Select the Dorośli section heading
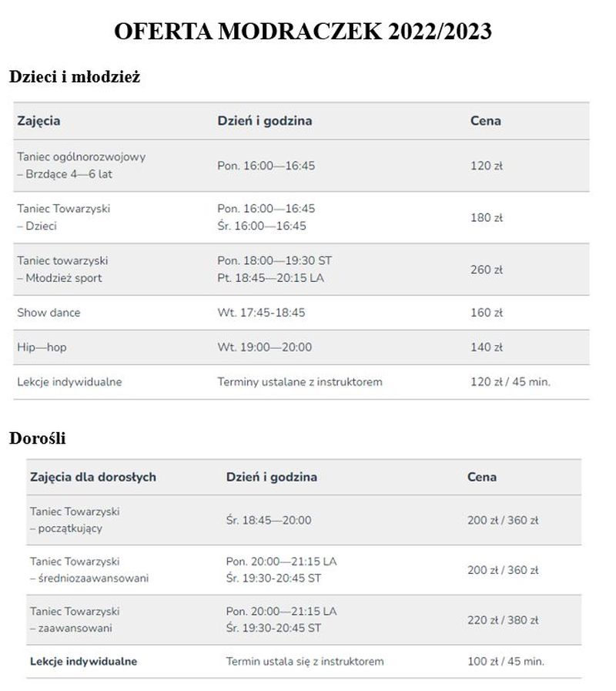Screen dimensions: 616x691 coord(38,438)
